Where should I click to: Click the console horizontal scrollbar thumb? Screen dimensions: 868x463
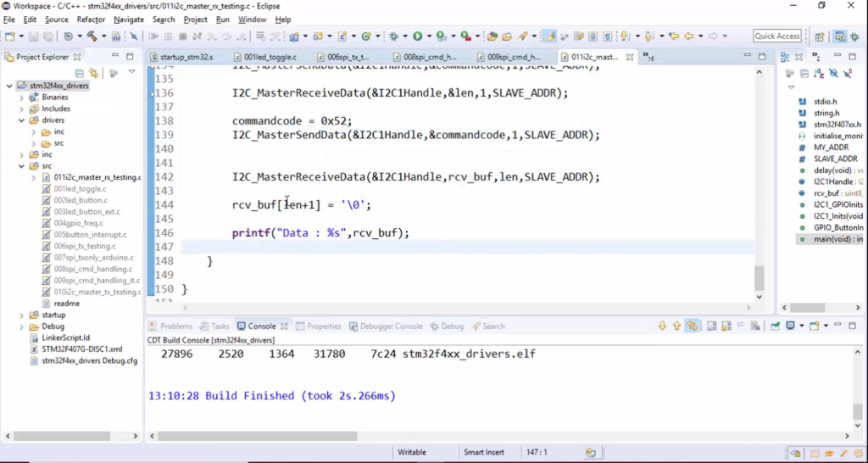tap(258, 437)
